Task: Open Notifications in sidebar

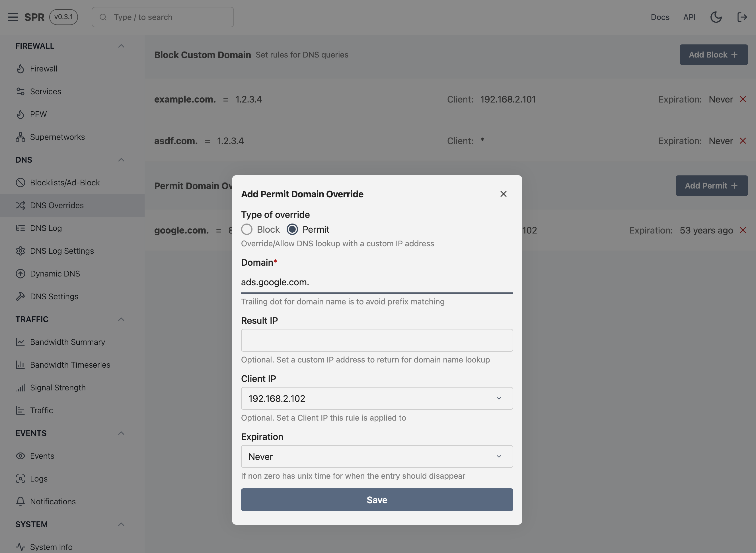Action: pos(72,501)
